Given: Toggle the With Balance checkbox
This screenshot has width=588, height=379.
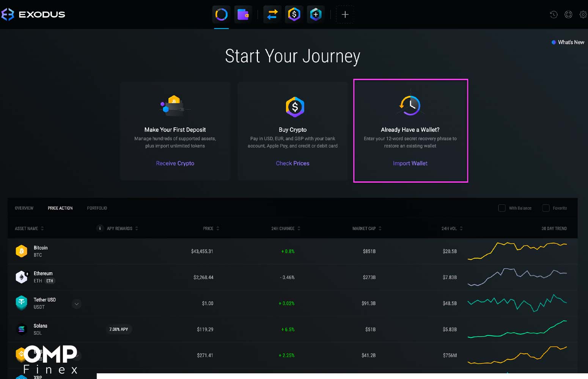Looking at the screenshot, I should [502, 208].
